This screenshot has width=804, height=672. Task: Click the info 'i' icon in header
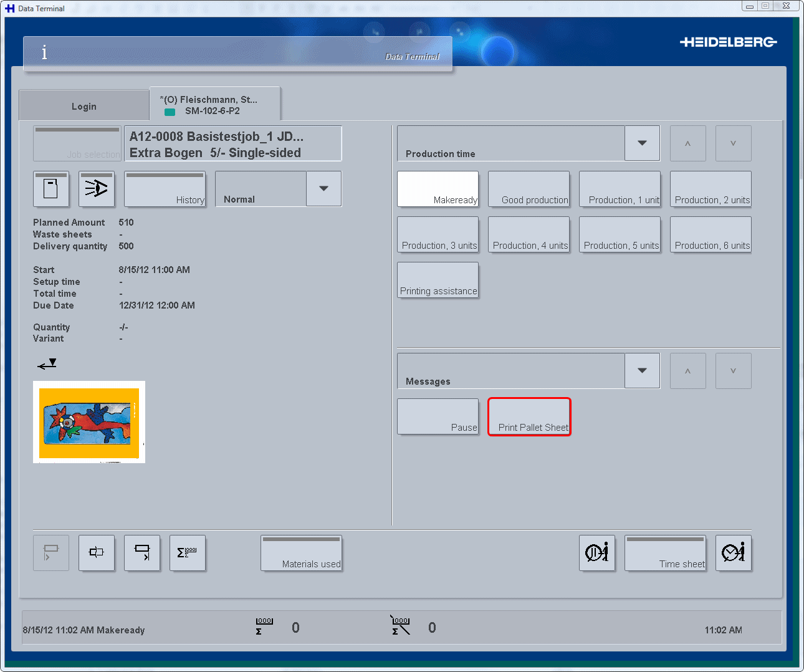click(x=44, y=53)
